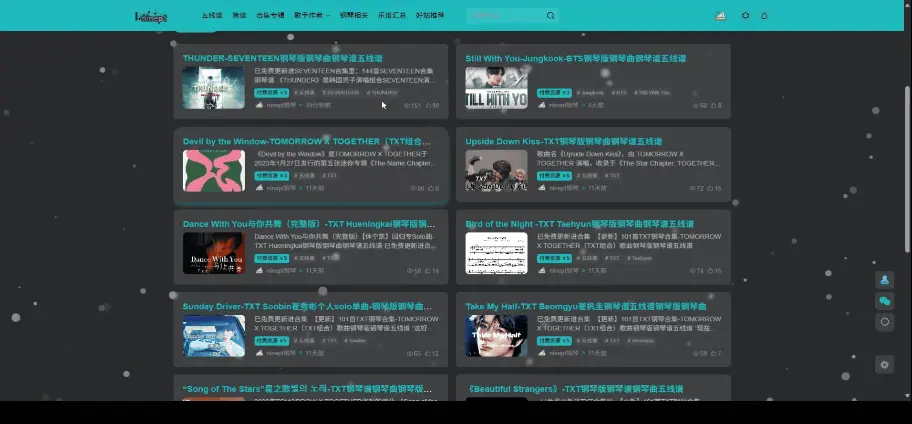Open Sunday Driver thumbnail
Viewport: 912px width, 424px height.
[213, 336]
